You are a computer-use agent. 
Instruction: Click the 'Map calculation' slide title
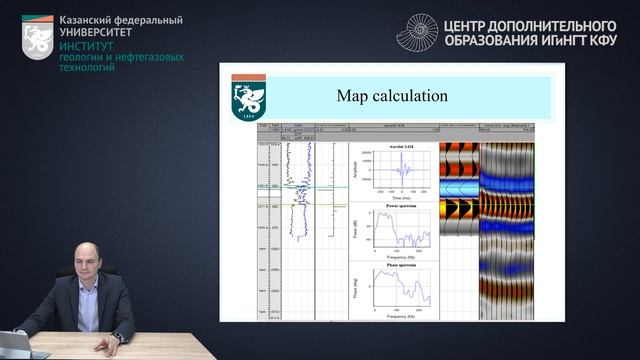click(x=392, y=96)
